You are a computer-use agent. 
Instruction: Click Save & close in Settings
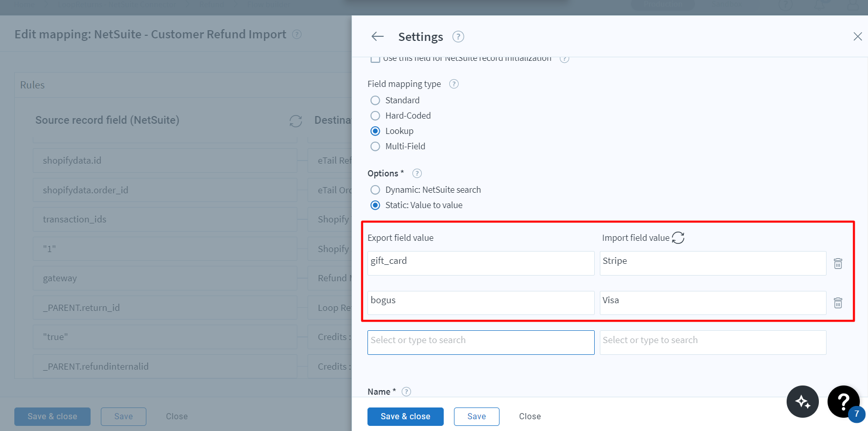405,417
